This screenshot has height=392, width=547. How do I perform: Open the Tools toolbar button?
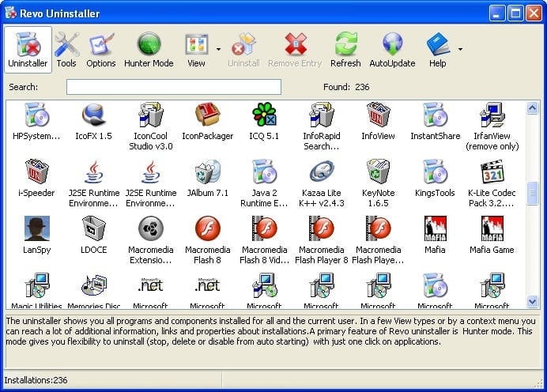coord(66,50)
